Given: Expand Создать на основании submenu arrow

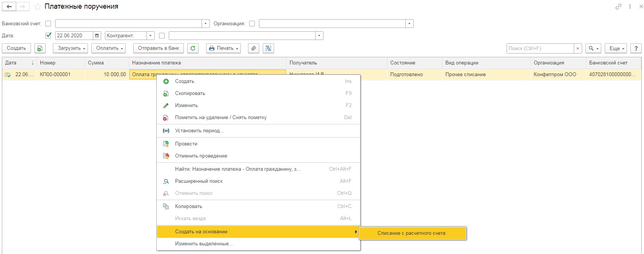Looking at the screenshot, I should pos(356,232).
